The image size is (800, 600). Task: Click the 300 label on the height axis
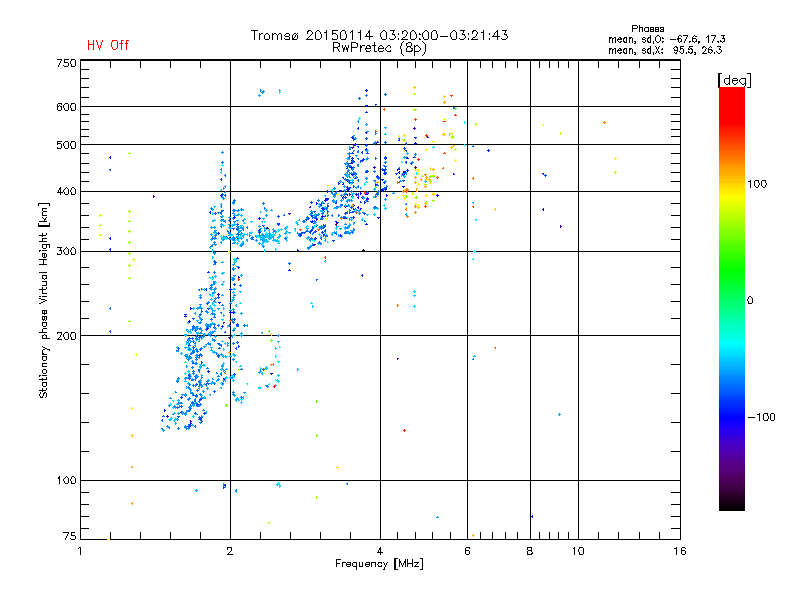(x=66, y=251)
